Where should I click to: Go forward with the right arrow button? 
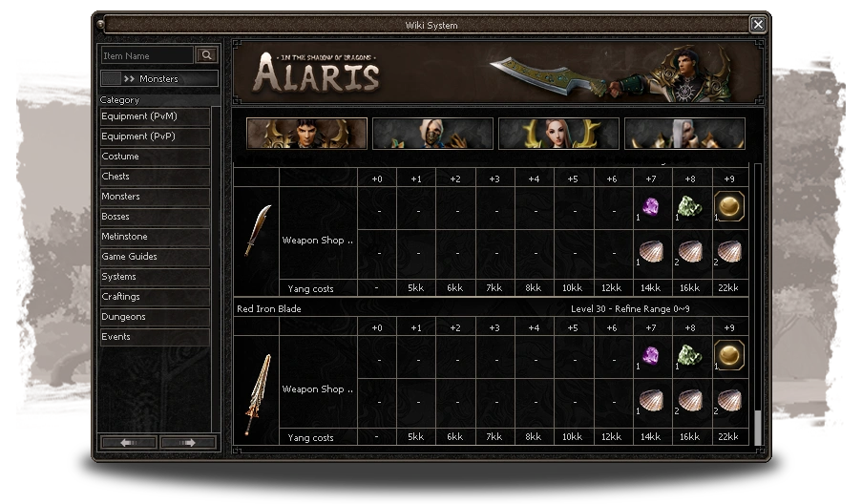pos(187,443)
